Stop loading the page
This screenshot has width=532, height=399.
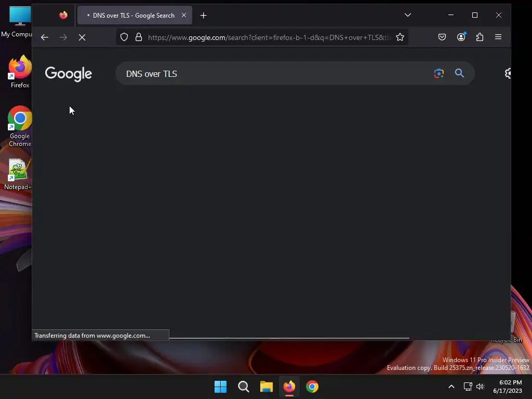(82, 37)
